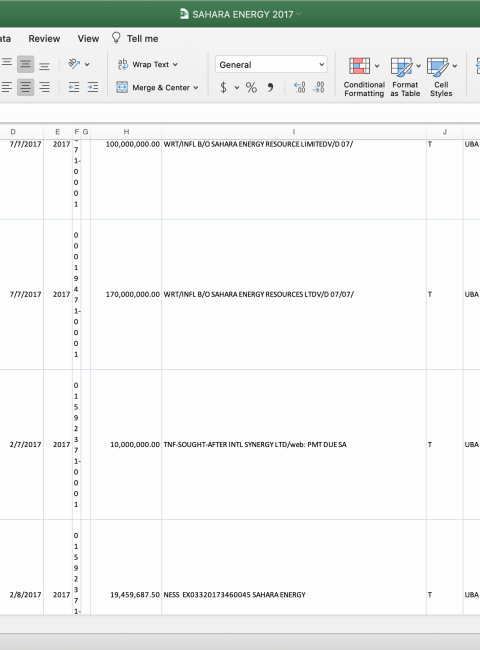Select the 2017 cell in the 2/7/2017 row
Screen dimensions: 480x650
(58, 444)
